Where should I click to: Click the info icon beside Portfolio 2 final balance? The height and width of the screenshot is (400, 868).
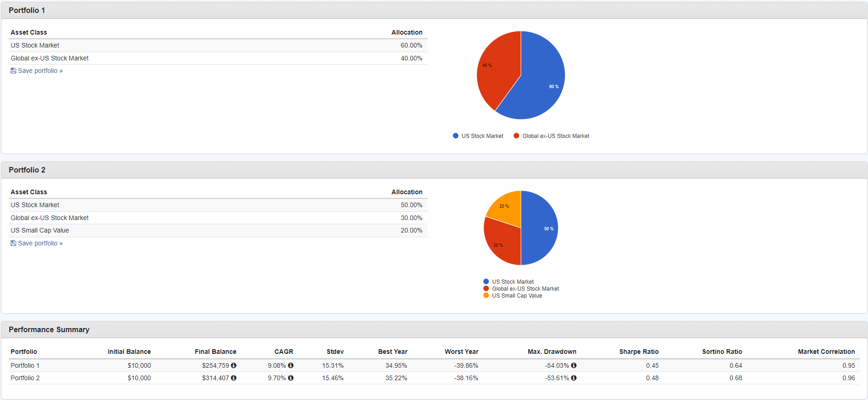(x=234, y=378)
